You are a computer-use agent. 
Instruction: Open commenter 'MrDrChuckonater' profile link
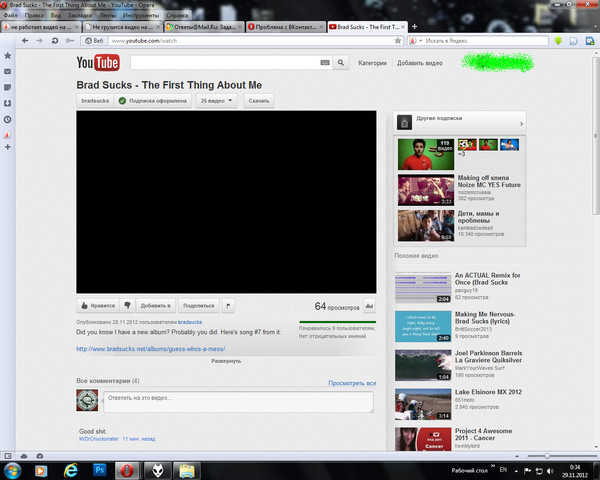tap(99, 439)
